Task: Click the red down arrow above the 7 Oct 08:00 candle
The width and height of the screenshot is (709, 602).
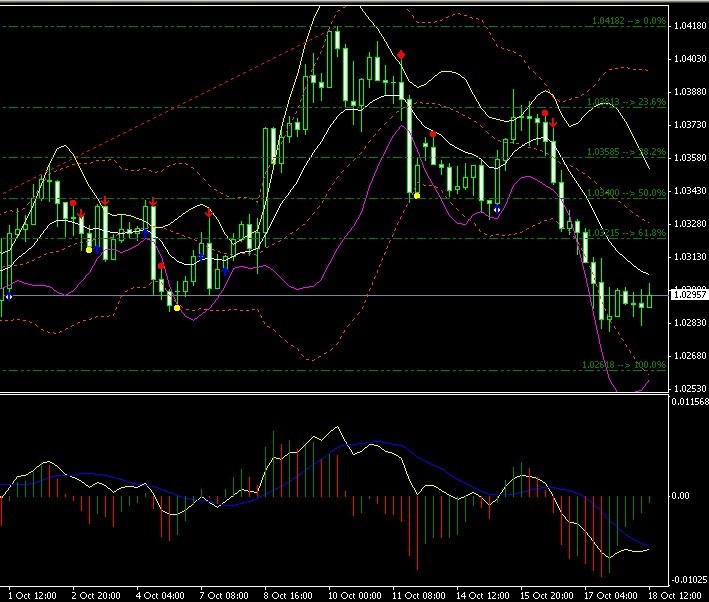Action: pos(208,213)
